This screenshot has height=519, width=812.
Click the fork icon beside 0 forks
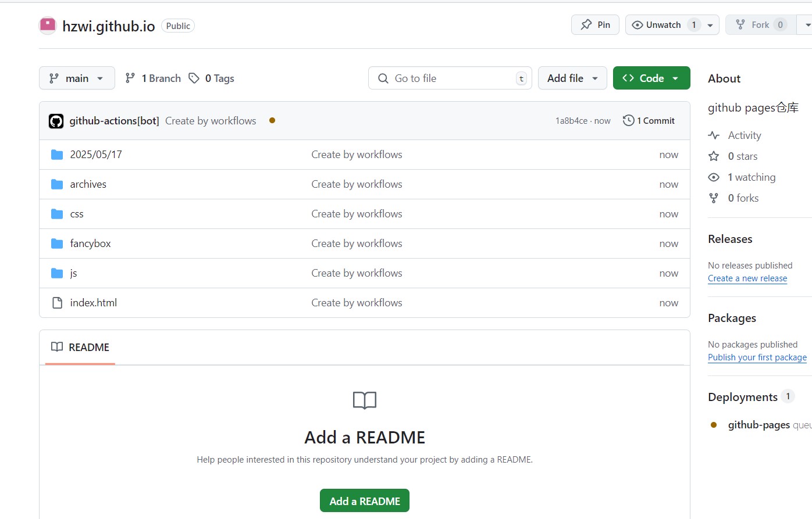click(x=714, y=198)
